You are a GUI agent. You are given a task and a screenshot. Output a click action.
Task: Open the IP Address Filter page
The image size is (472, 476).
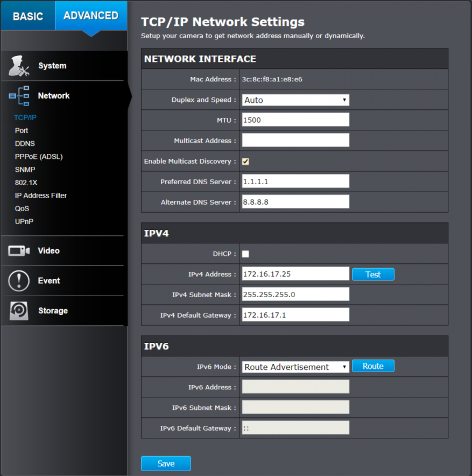tap(41, 195)
